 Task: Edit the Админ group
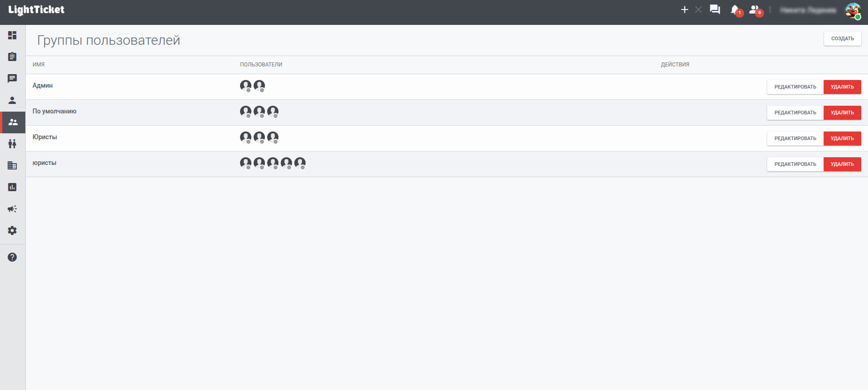pyautogui.click(x=795, y=87)
